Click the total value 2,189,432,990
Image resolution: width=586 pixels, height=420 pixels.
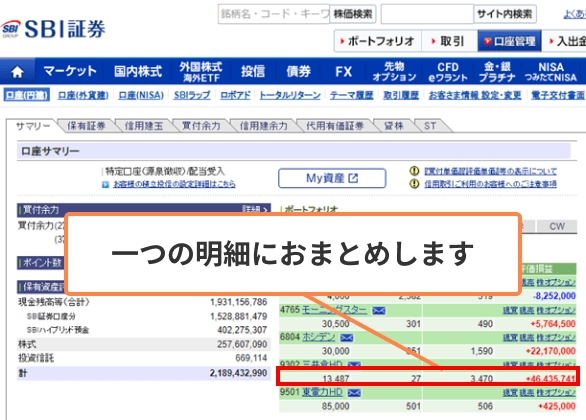238,373
